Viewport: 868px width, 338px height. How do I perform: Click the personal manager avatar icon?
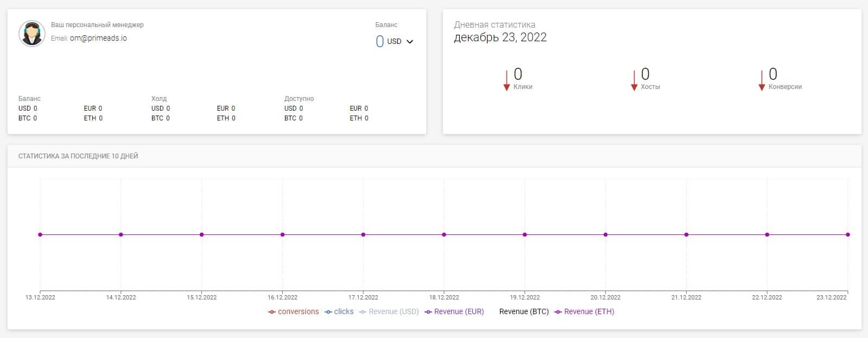[31, 34]
